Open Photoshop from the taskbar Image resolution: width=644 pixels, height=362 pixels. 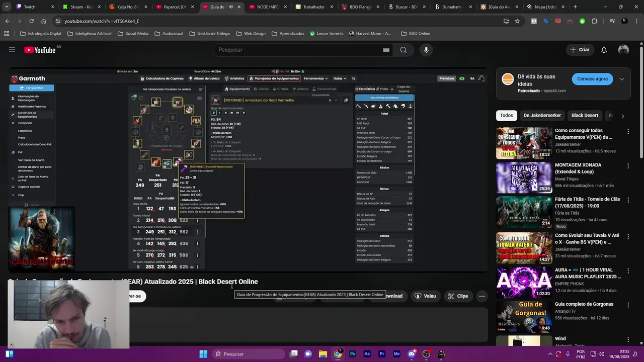[352, 354]
